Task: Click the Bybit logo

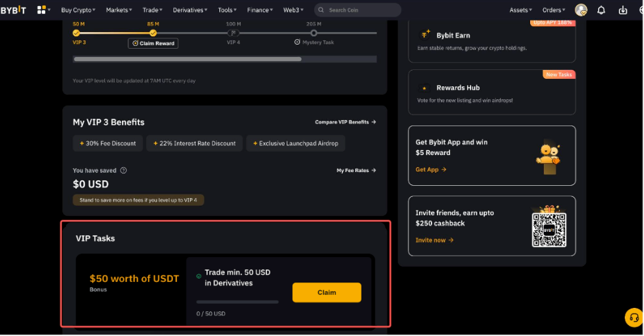Action: coord(14,10)
